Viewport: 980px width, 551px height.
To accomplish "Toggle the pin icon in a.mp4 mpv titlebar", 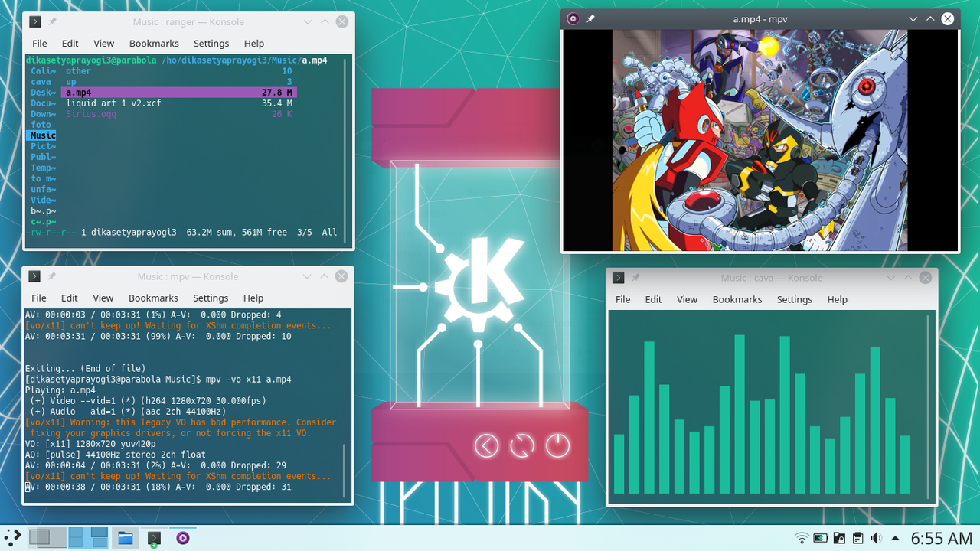I will pos(590,19).
